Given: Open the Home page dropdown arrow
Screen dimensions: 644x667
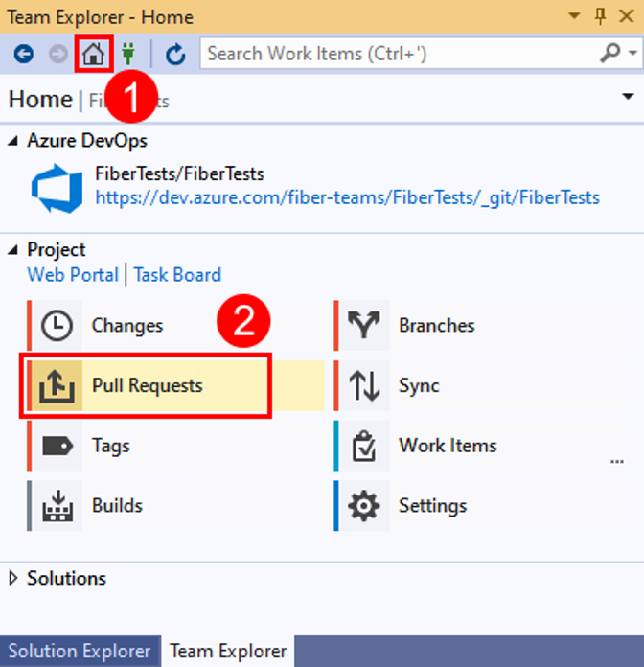Looking at the screenshot, I should (628, 97).
